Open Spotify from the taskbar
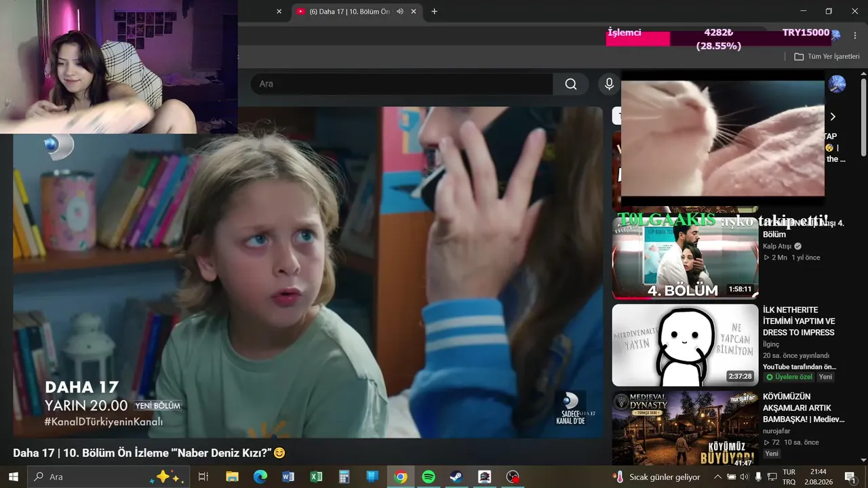Image resolution: width=868 pixels, height=488 pixels. [428, 476]
